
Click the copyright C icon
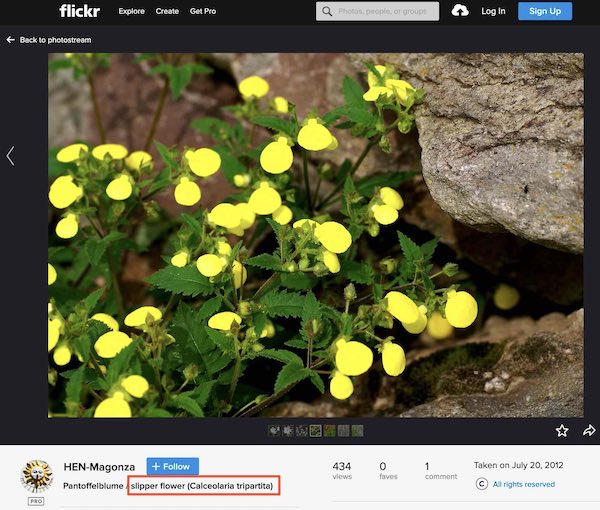[482, 484]
